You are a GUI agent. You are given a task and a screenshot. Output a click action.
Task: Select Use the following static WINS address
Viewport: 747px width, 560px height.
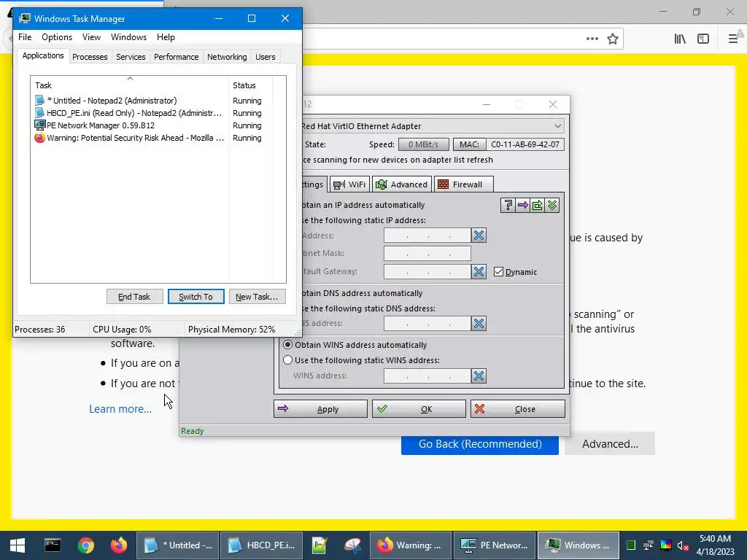(287, 360)
